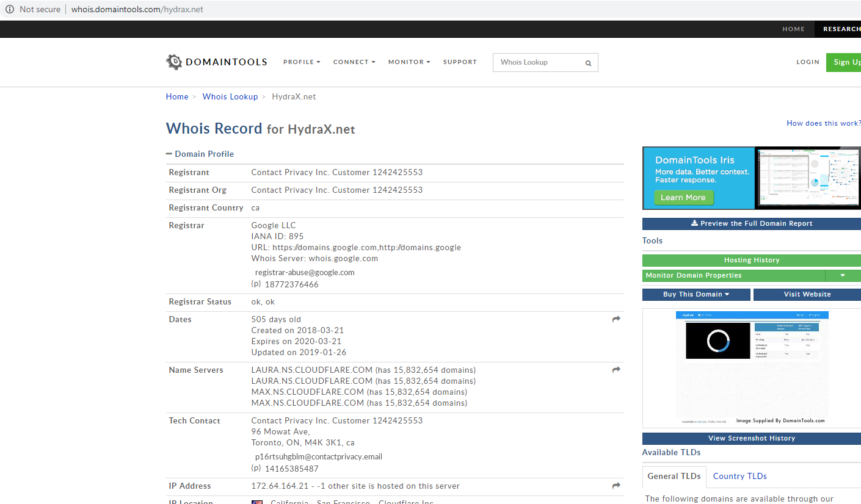Click the HydraX website screenshot thumbnail
Screen dimensions: 861x504
pyautogui.click(x=752, y=366)
